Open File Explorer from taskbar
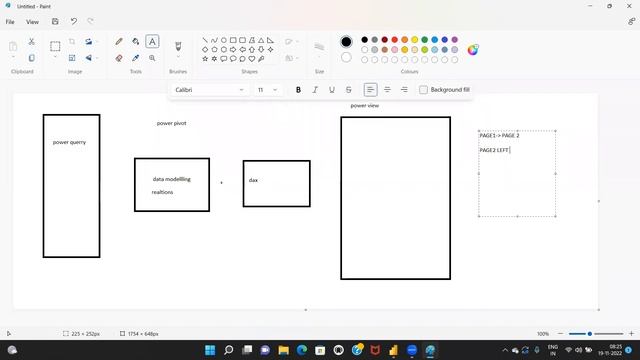This screenshot has height=360, width=640. point(284,350)
